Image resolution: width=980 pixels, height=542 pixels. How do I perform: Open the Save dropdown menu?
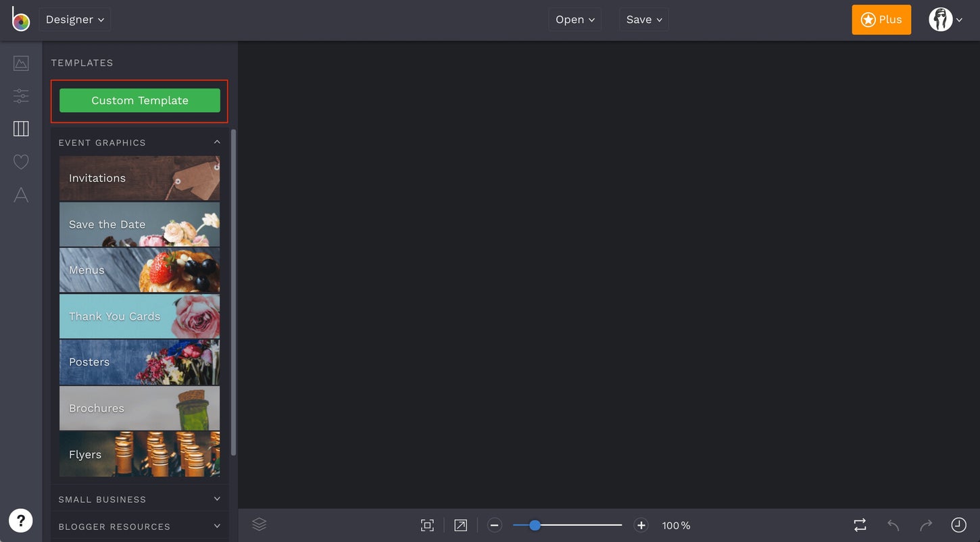(x=643, y=18)
